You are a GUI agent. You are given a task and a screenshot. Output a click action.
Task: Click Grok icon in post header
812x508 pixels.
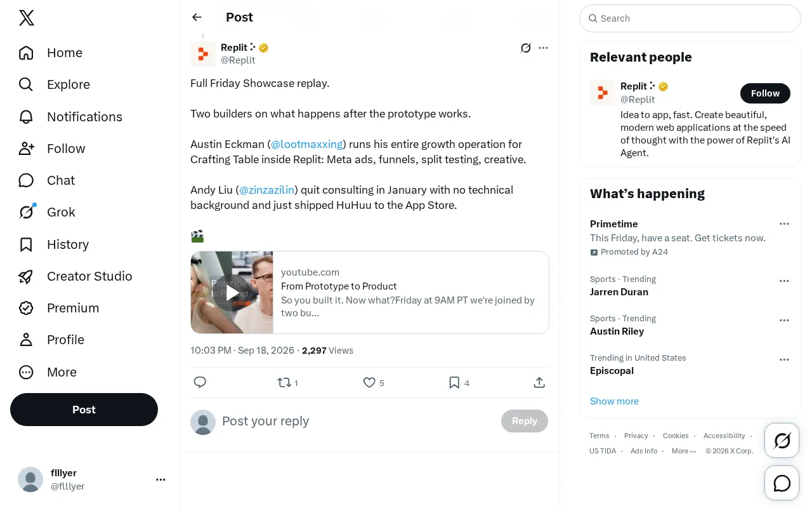[526, 48]
